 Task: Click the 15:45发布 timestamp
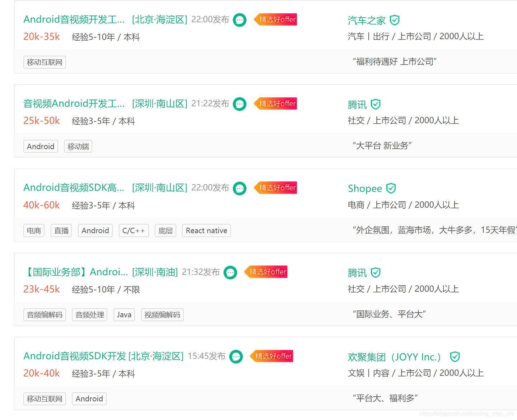(206, 356)
